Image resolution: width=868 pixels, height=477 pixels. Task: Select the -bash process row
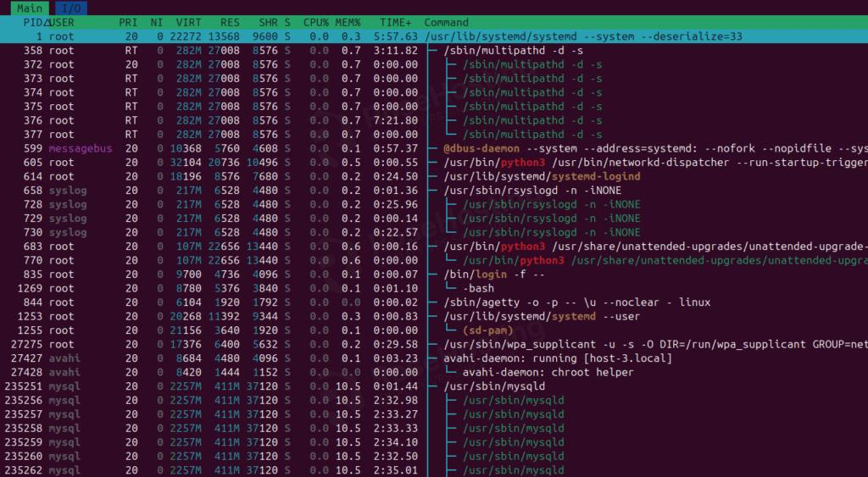click(434, 288)
